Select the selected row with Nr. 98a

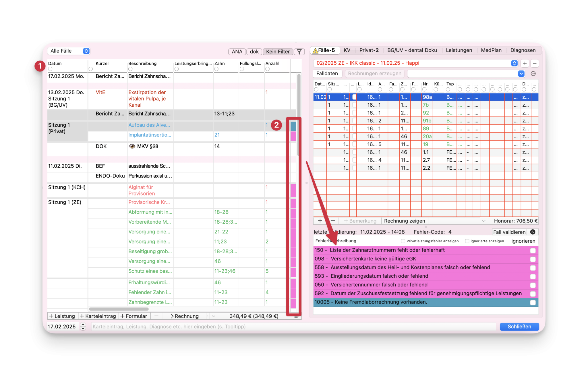[x=425, y=97]
